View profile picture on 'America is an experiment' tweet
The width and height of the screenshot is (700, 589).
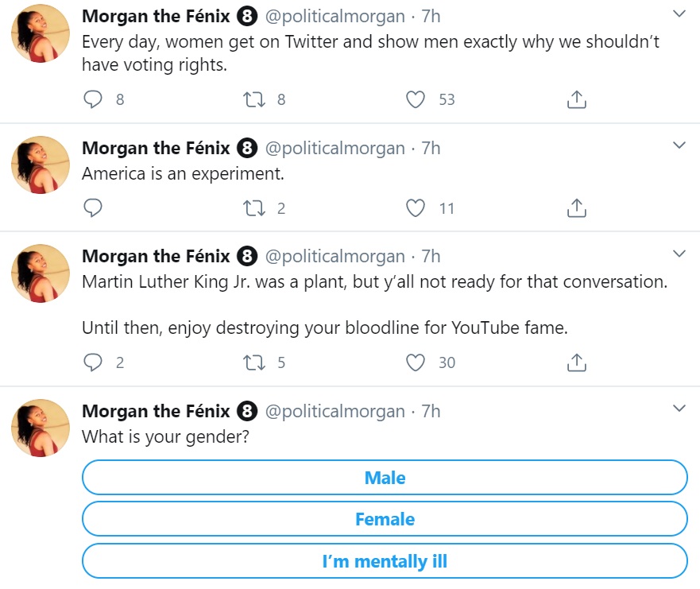[x=41, y=165]
